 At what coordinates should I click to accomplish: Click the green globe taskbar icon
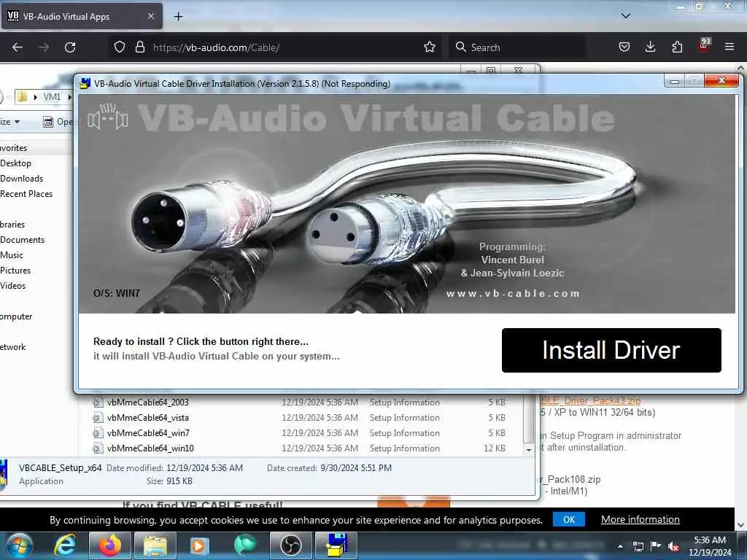tap(245, 545)
